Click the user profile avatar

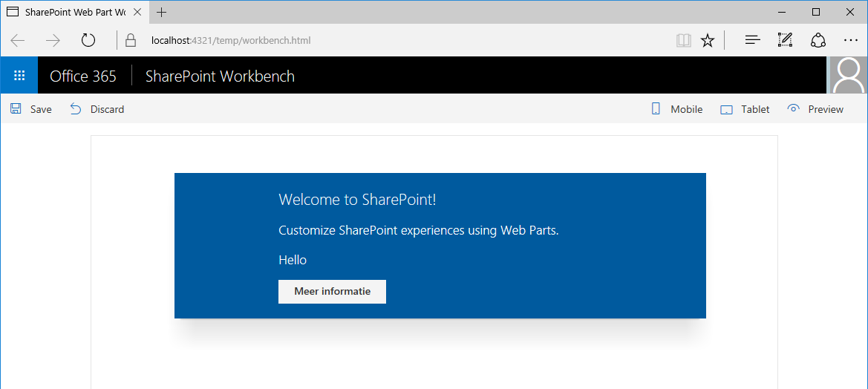click(848, 75)
